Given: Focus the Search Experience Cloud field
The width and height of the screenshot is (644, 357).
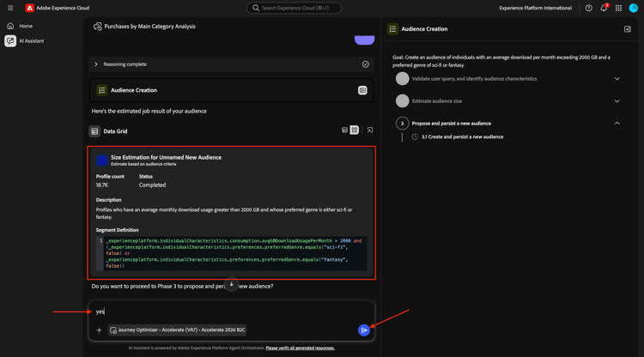Looking at the screenshot, I should pos(294,8).
